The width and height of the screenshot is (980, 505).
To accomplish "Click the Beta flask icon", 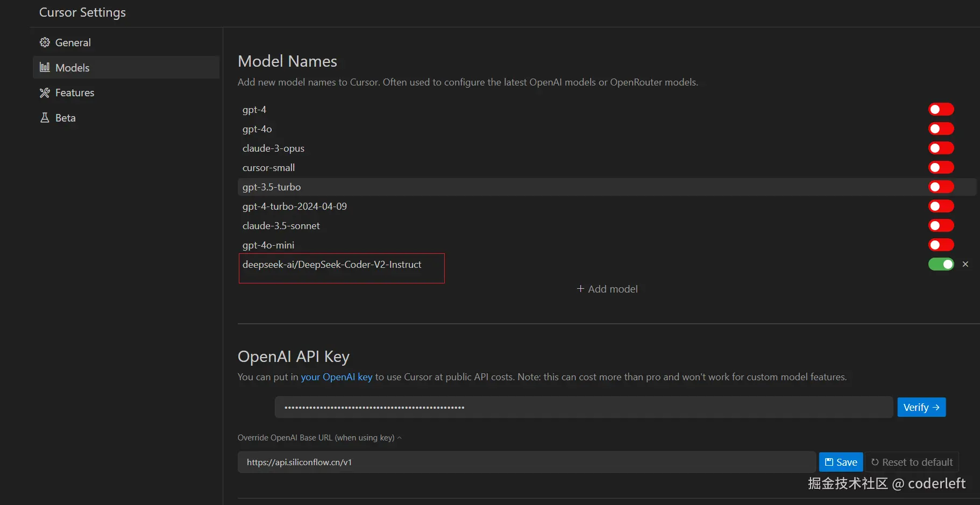I will click(x=45, y=118).
